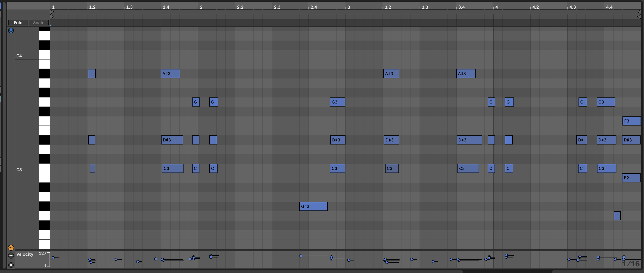Image resolution: width=644 pixels, height=273 pixels.
Task: Select the A#3 note at beat 3.2
Action: pos(391,74)
